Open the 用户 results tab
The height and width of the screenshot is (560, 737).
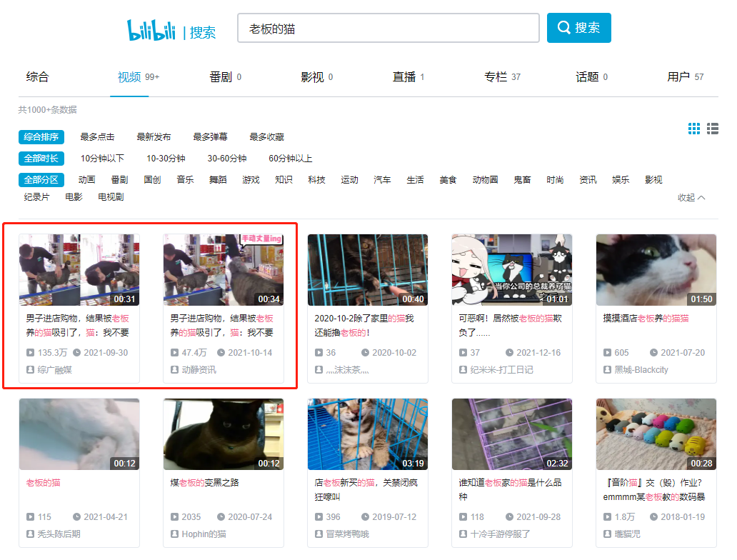(678, 77)
